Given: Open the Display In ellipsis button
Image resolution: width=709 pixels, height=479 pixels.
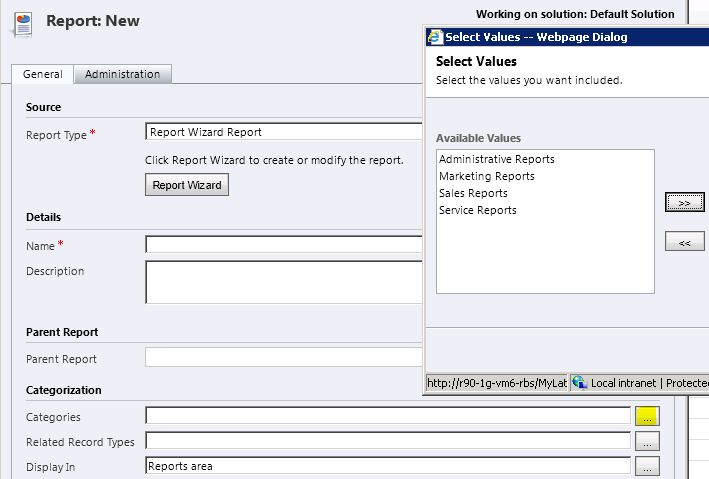Looking at the screenshot, I should coord(647,466).
